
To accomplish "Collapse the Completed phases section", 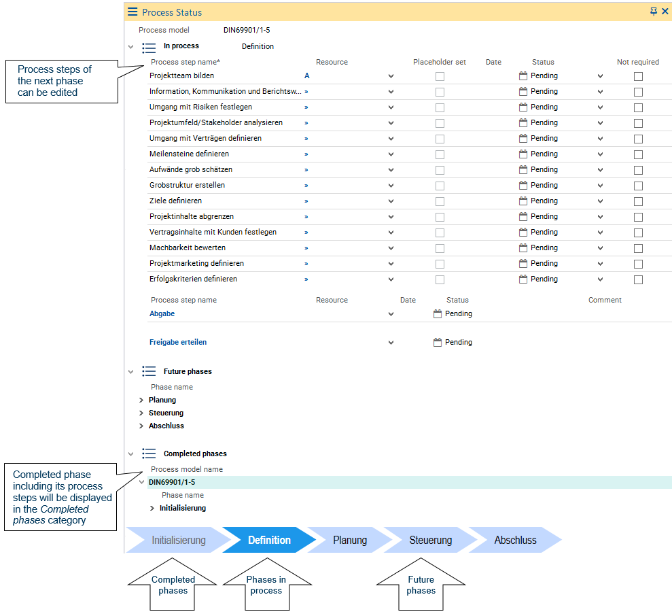I will 130,454.
